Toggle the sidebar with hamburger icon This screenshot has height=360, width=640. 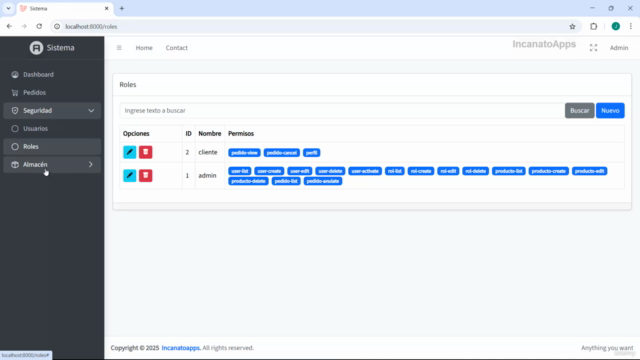(119, 48)
